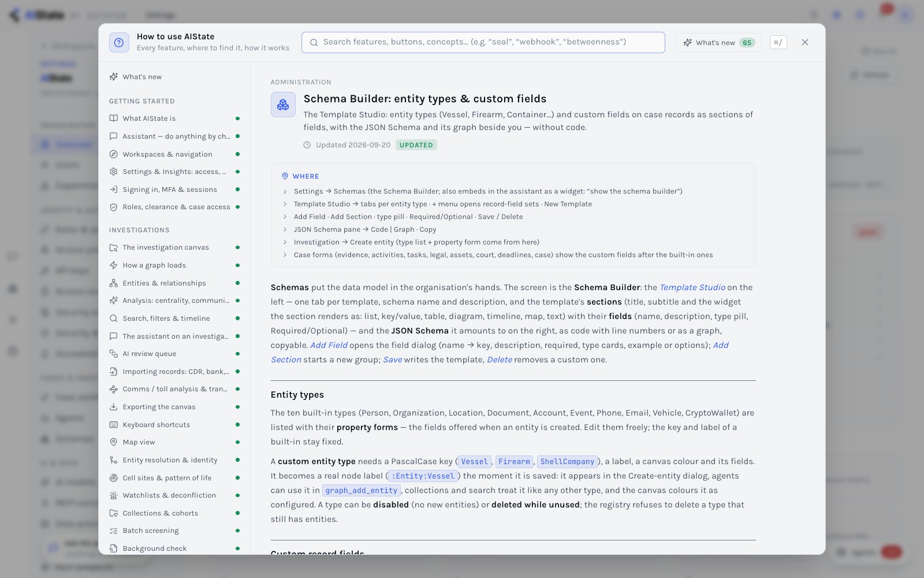Image resolution: width=924 pixels, height=578 pixels.
Task: Click shield icon beside Roles, clearance
Action: pyautogui.click(x=114, y=207)
